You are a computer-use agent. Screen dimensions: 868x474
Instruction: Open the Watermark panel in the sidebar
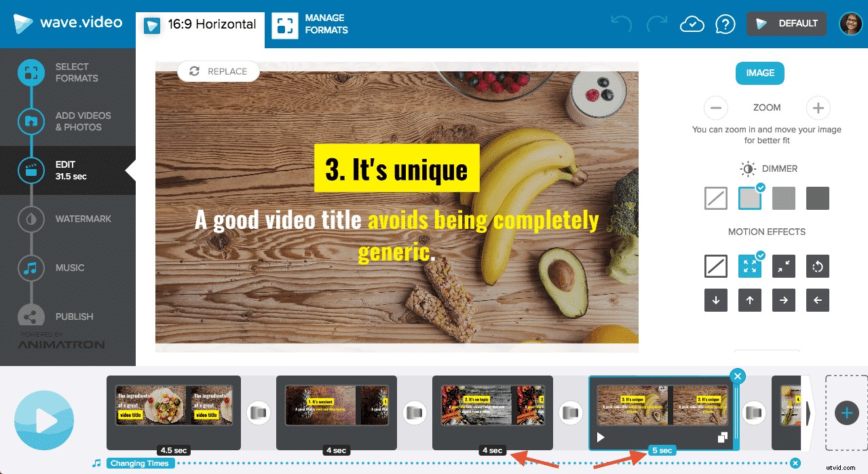click(x=82, y=219)
